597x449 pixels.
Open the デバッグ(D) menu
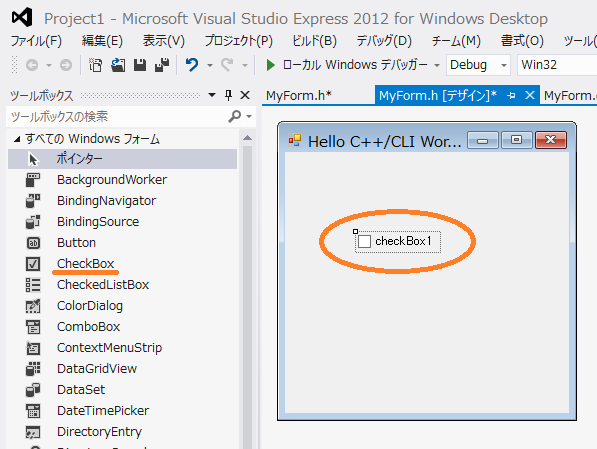(x=384, y=41)
